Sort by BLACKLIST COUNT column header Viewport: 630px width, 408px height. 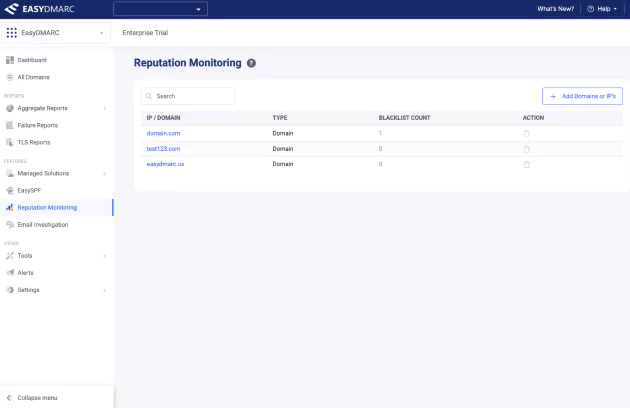[x=404, y=118]
